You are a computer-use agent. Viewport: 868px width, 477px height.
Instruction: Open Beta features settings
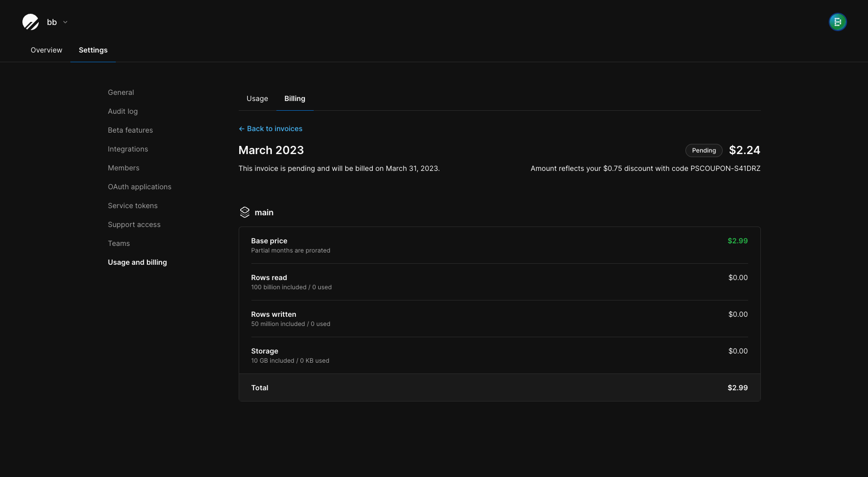tap(130, 130)
